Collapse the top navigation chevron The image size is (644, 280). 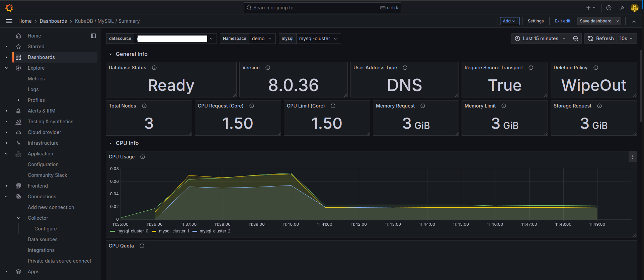[634, 21]
